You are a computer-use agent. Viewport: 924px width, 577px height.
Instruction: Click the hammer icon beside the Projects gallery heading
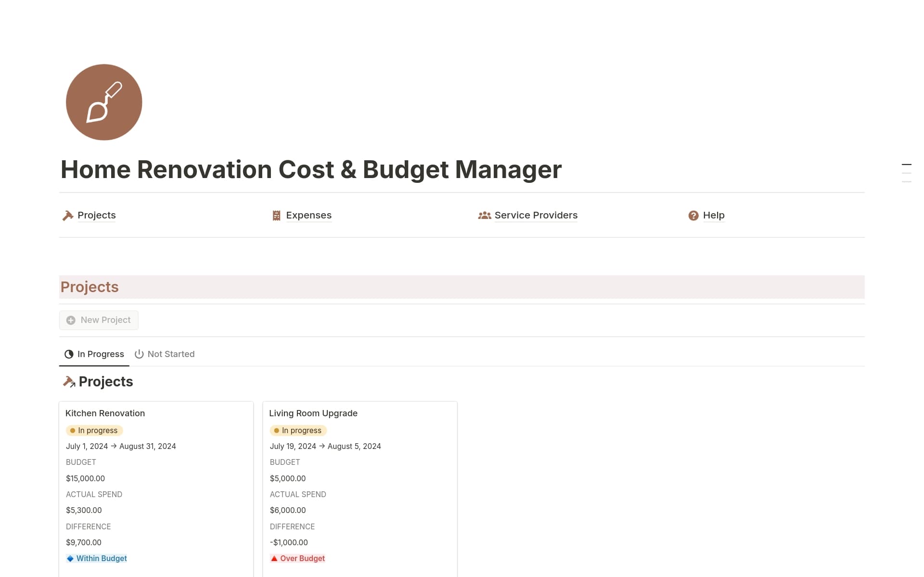(69, 381)
